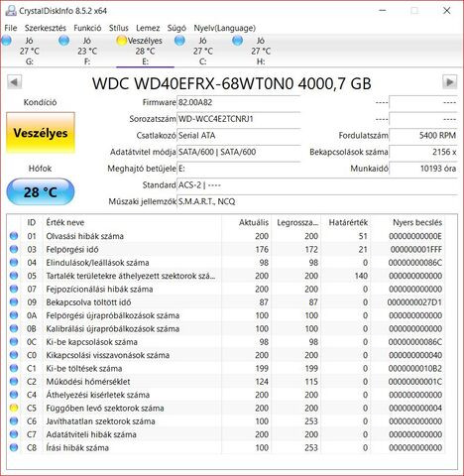This screenshot has width=464, height=476.
Task: Open the Súgó menu
Action: (176, 28)
